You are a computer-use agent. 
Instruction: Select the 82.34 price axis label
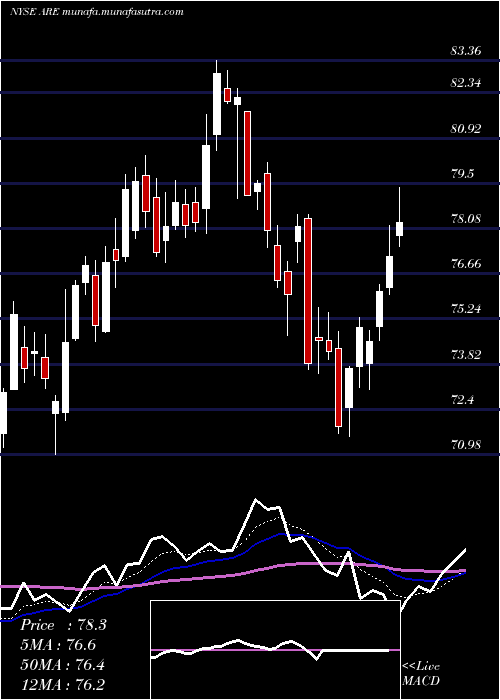pyautogui.click(x=466, y=83)
